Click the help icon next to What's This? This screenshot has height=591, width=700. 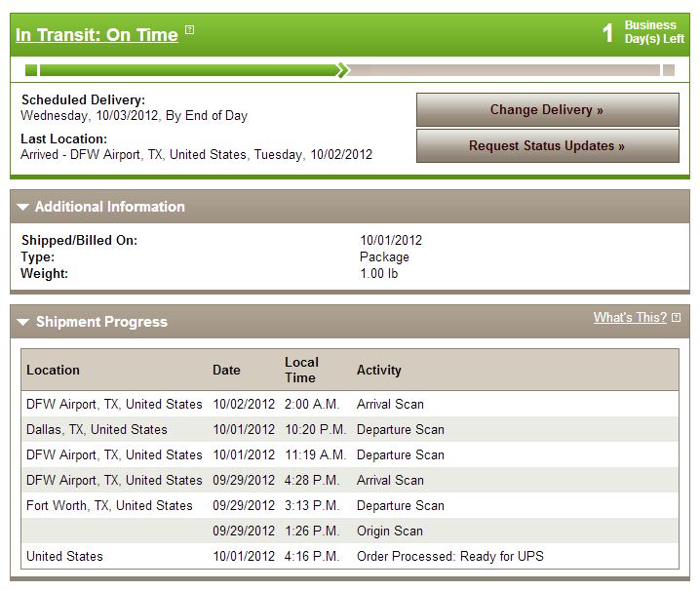676,318
